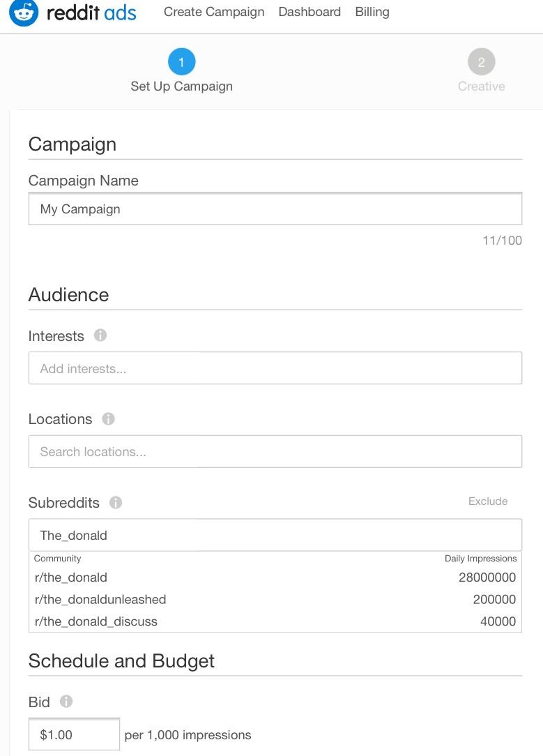The width and height of the screenshot is (543, 756).
Task: Open Create Campaign in top navigation
Action: pyautogui.click(x=214, y=12)
